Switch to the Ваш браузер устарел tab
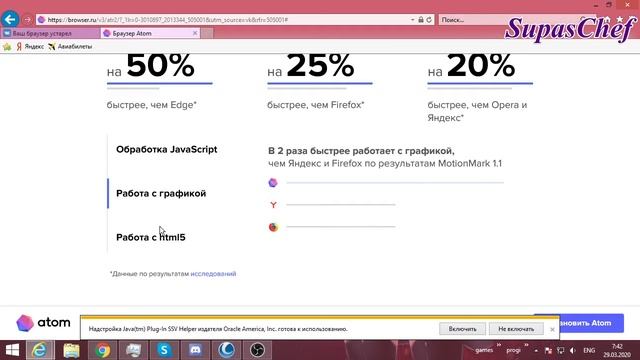This screenshot has height=360, width=640. pyautogui.click(x=50, y=33)
